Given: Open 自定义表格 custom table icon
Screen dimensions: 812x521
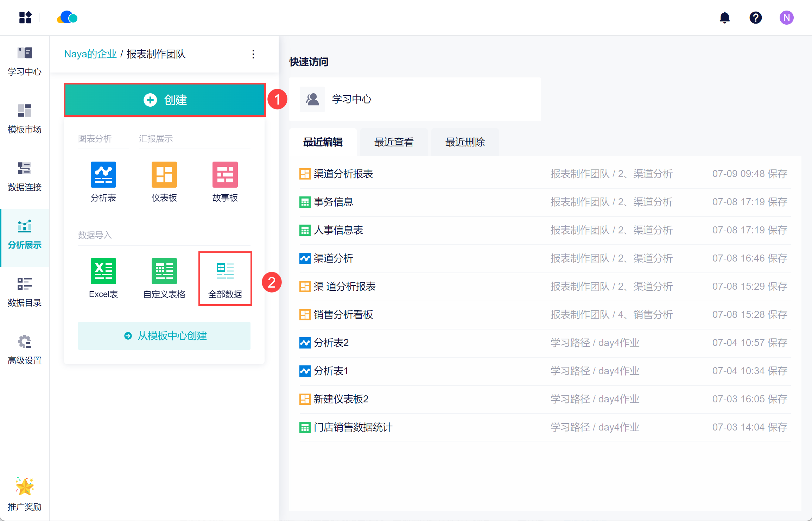Looking at the screenshot, I should (164, 271).
